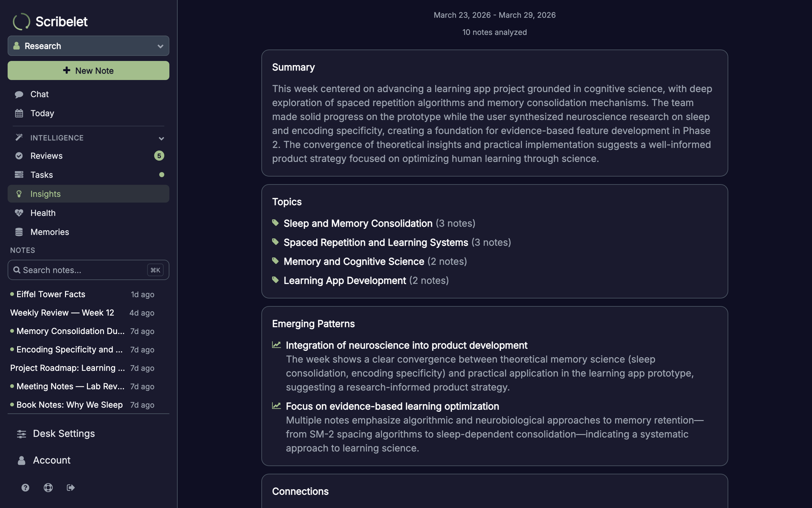Open the Health heartbeat item
The width and height of the screenshot is (812, 508).
point(88,213)
